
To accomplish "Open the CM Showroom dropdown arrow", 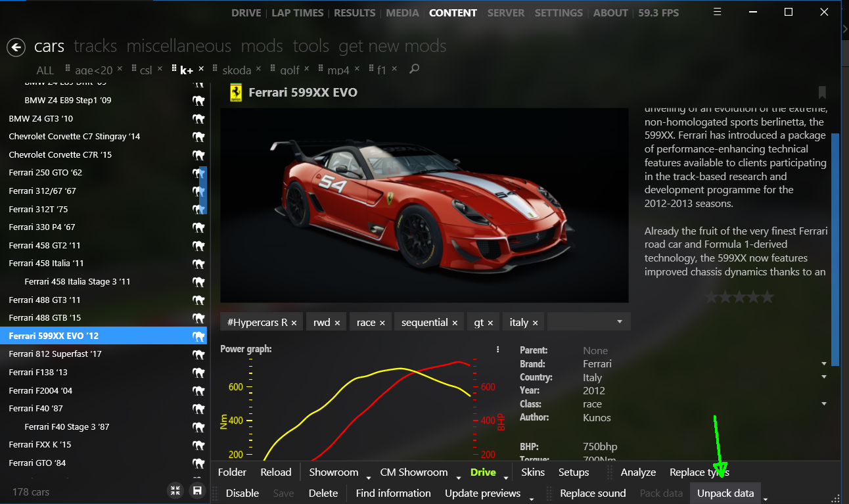I will [457, 477].
